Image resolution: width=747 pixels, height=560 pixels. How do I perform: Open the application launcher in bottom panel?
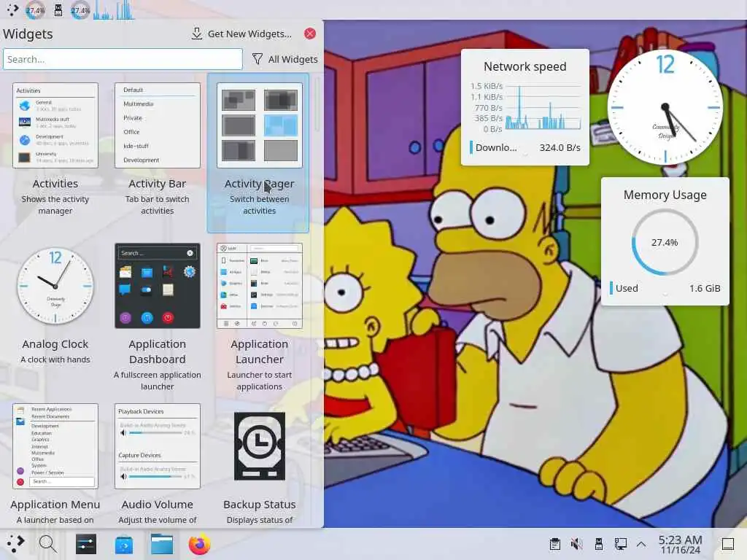coord(15,544)
